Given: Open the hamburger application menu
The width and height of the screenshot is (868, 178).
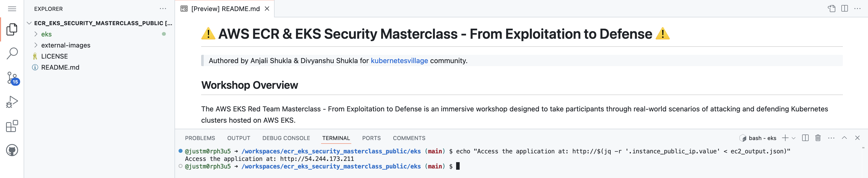Looking at the screenshot, I should (x=12, y=9).
